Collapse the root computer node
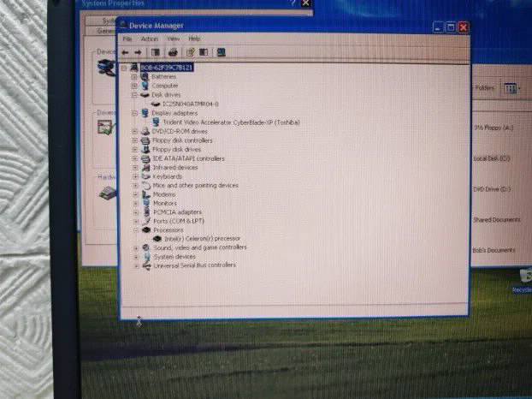532x399 pixels. [x=124, y=68]
